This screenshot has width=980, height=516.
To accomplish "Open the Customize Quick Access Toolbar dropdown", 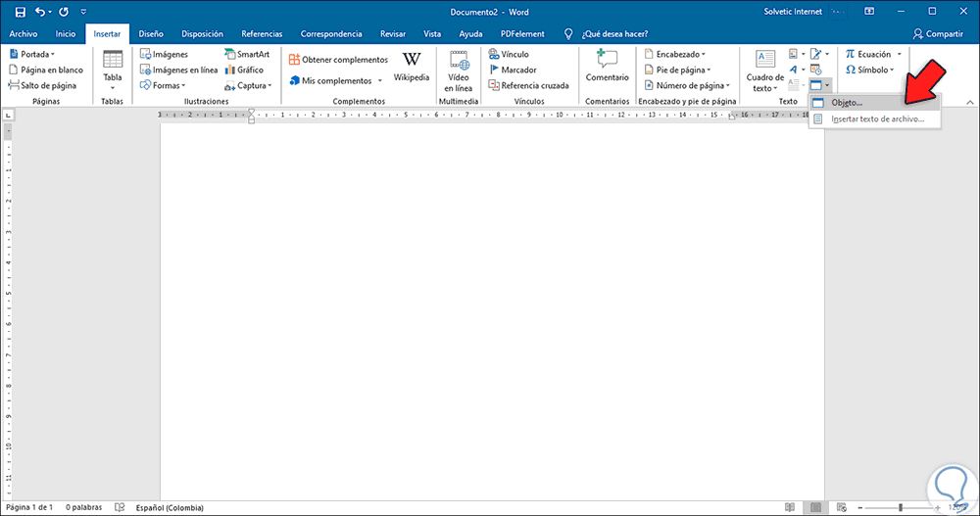I will (x=83, y=12).
